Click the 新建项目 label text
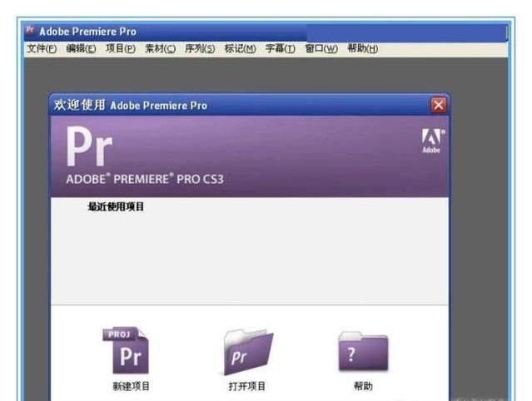Viewport: 532px width, 401px height. pyautogui.click(x=131, y=386)
